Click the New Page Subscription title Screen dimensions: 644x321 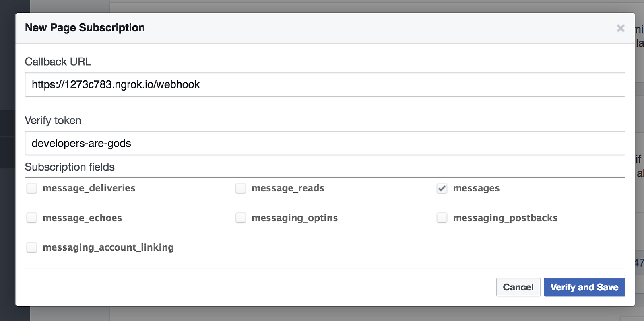(85, 28)
